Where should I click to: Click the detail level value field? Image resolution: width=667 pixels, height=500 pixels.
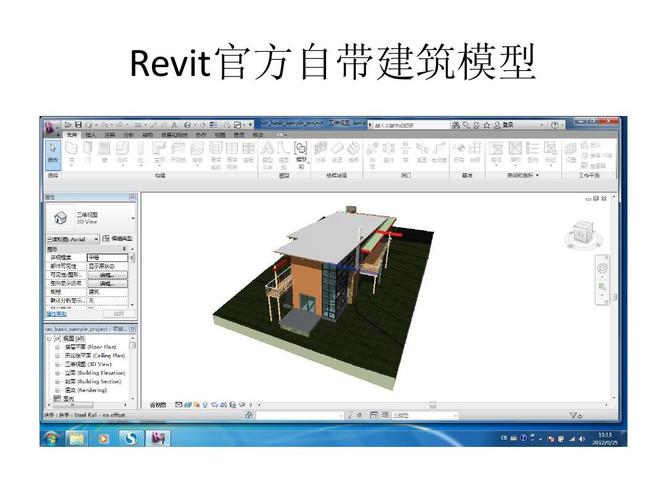(107, 257)
